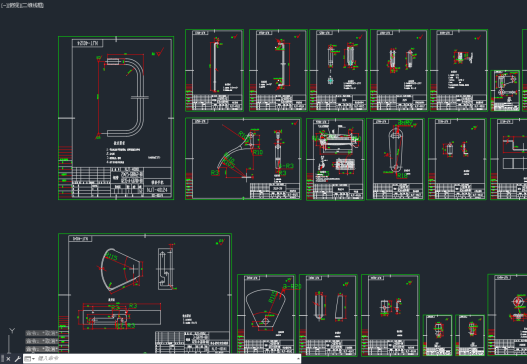
Task: Select the top '命令: *取消*' history line
Action: 42,333
